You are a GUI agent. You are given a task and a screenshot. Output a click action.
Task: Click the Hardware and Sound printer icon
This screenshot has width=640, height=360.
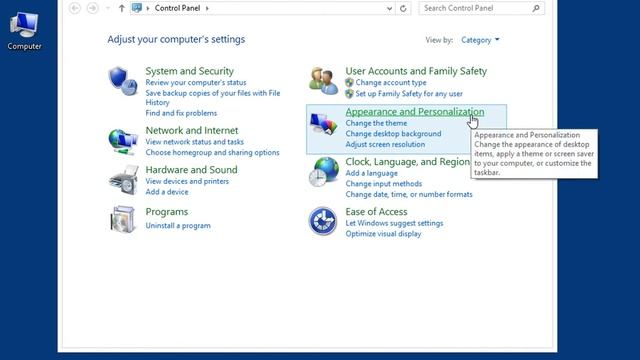(x=124, y=180)
